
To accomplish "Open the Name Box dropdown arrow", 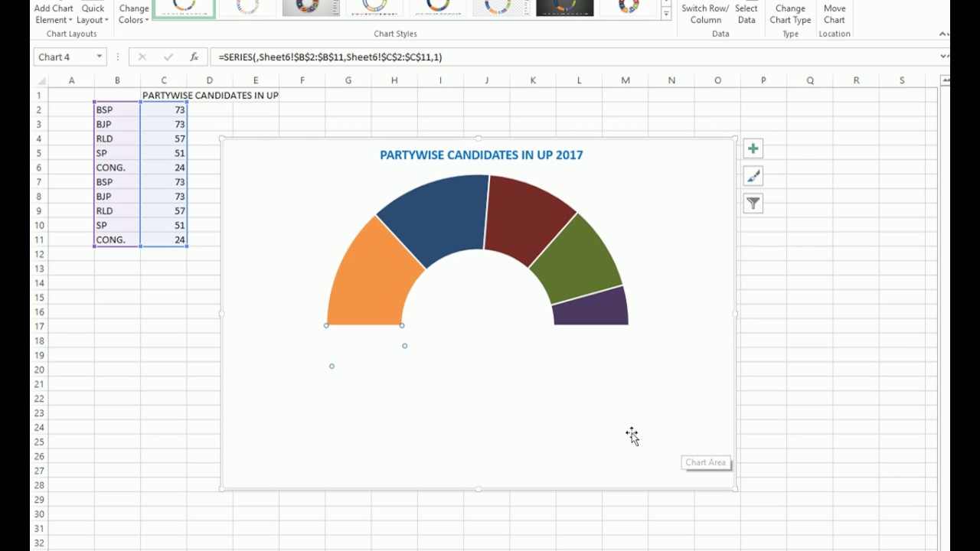I will coord(100,57).
